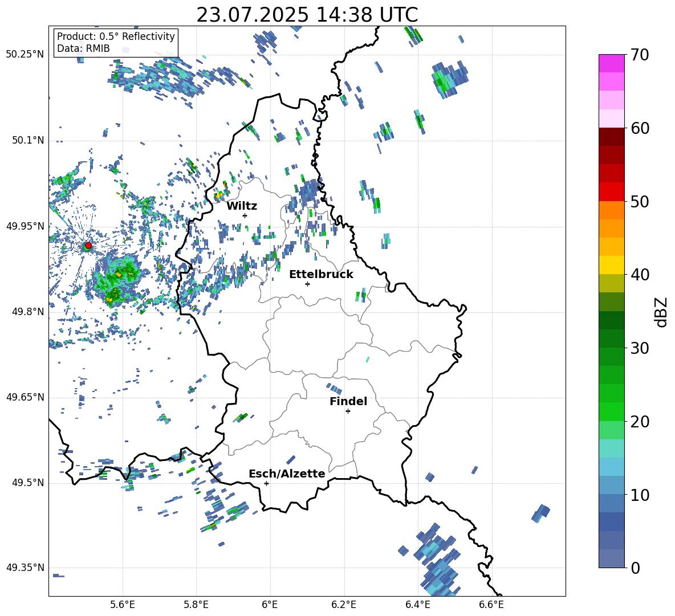The image size is (675, 616).
Task: Click the 49.8°N latitude label
Action: pos(28,312)
